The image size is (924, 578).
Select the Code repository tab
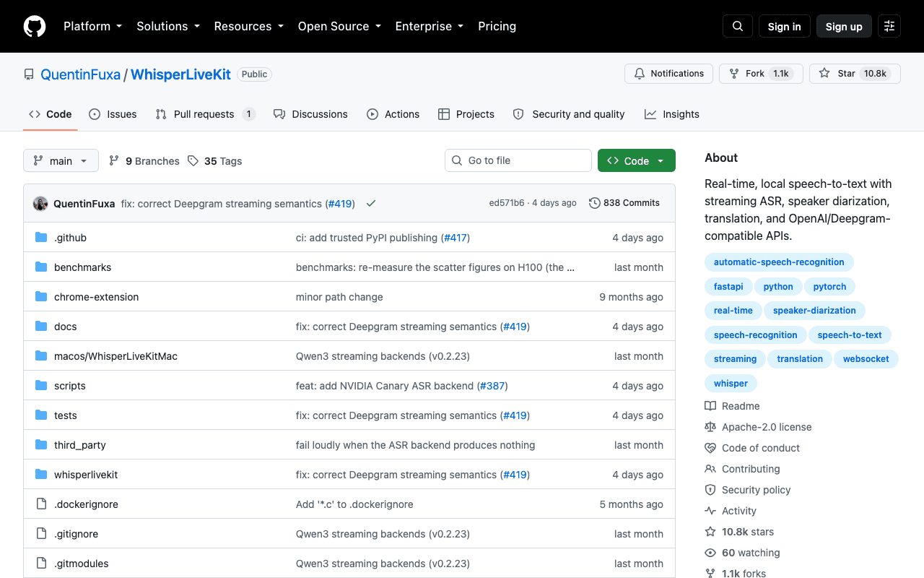(x=51, y=114)
